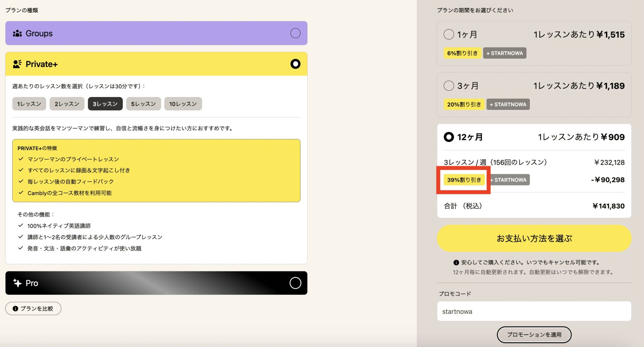
Task: Click プロモーションを適用 to apply promotion
Action: [534, 335]
